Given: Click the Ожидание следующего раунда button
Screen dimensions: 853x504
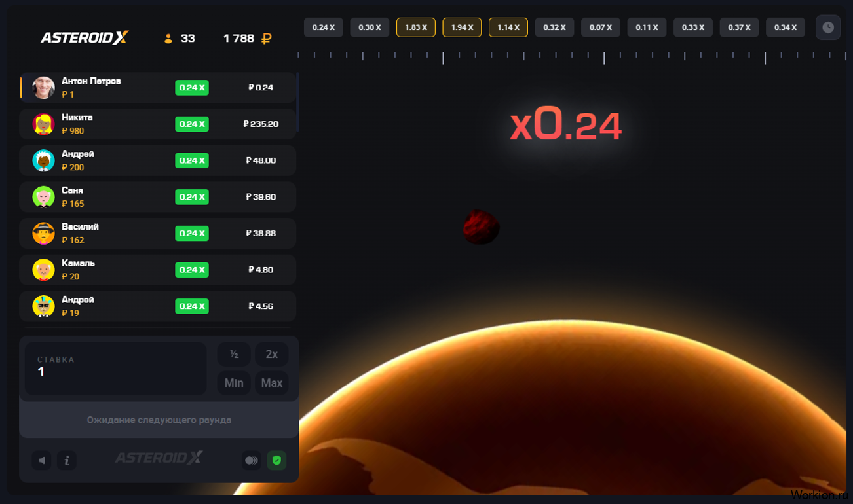Looking at the screenshot, I should pyautogui.click(x=159, y=420).
